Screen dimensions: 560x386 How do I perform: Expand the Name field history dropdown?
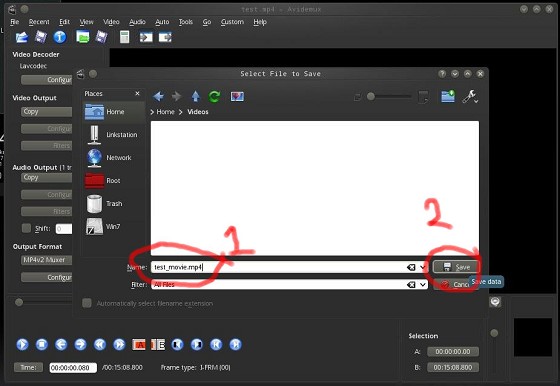423,267
